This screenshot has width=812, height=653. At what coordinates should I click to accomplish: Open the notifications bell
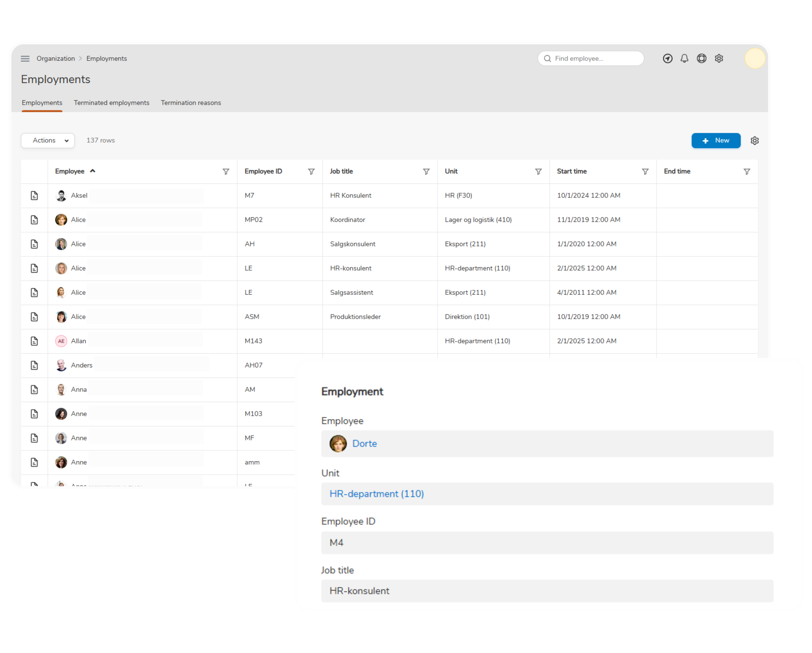684,59
